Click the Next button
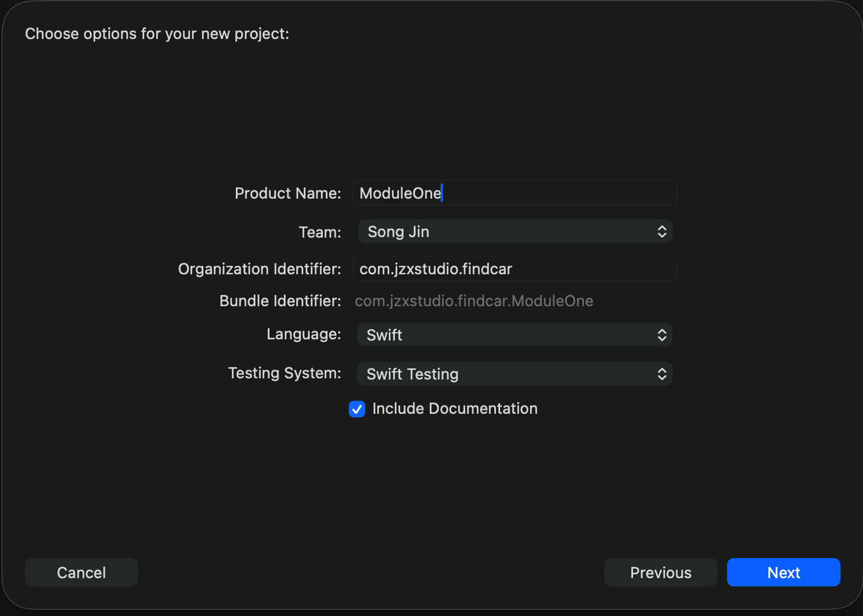Image resolution: width=863 pixels, height=616 pixels. [x=783, y=572]
